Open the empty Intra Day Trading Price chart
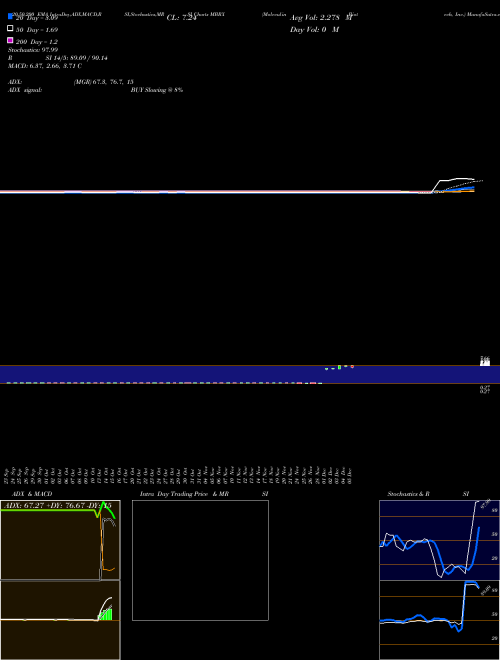The width and height of the screenshot is (500, 660). [x=200, y=560]
